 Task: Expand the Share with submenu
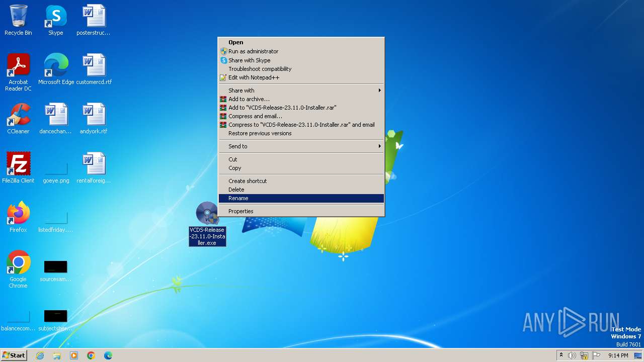click(x=301, y=90)
